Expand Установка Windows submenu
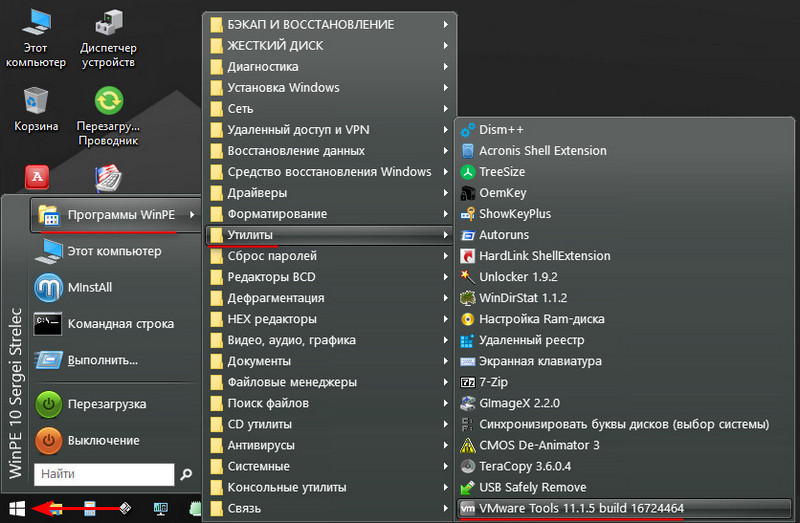This screenshot has height=523, width=800. coord(330,87)
